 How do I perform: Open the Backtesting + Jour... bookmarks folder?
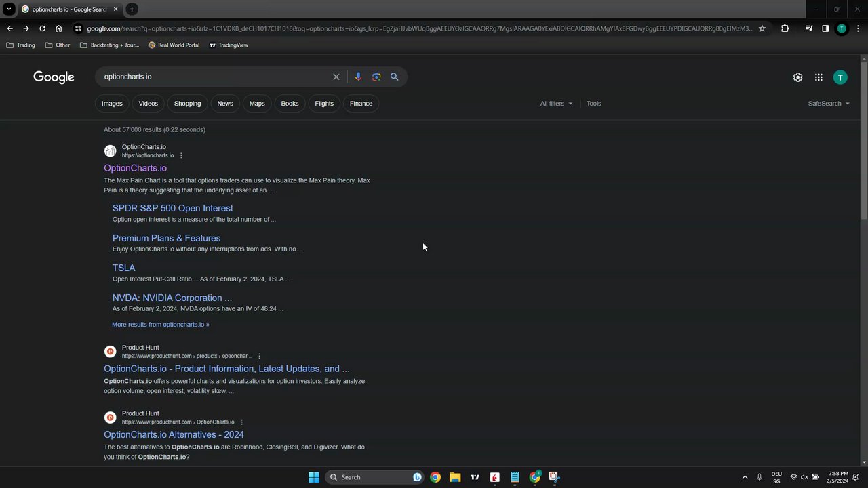tap(109, 45)
